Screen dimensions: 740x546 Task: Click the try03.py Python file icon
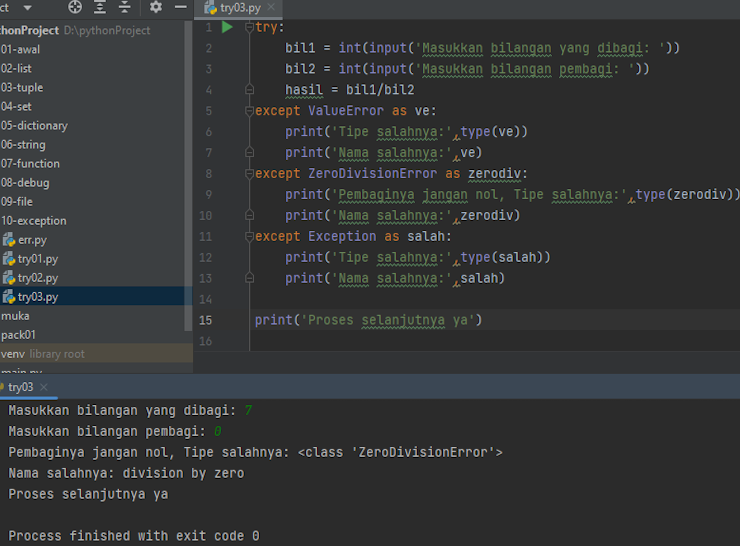pyautogui.click(x=9, y=297)
